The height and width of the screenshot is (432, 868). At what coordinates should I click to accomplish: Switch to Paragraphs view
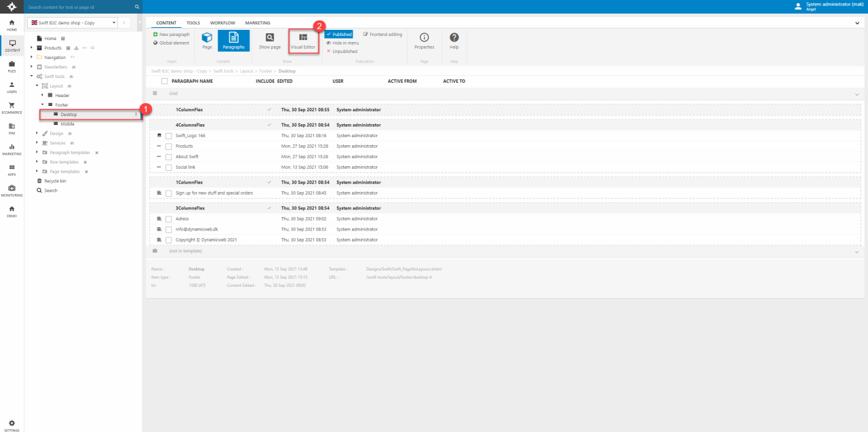point(233,39)
